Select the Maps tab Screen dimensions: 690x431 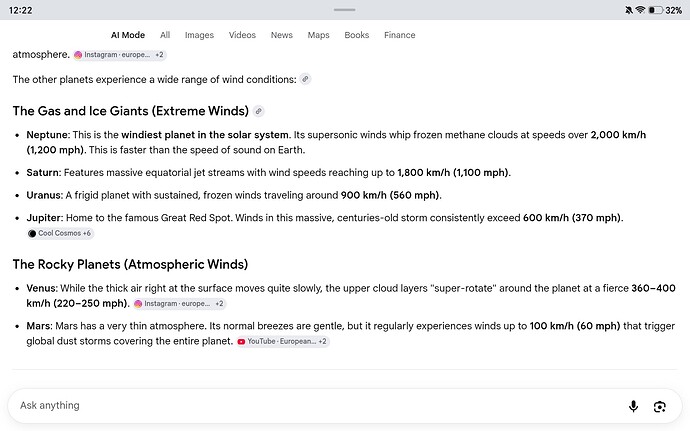318,35
